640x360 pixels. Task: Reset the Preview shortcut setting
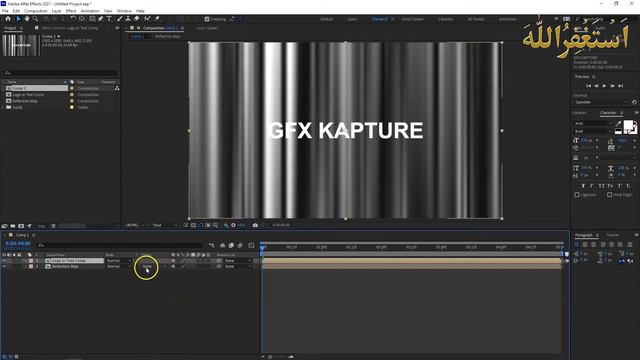pyautogui.click(x=634, y=102)
